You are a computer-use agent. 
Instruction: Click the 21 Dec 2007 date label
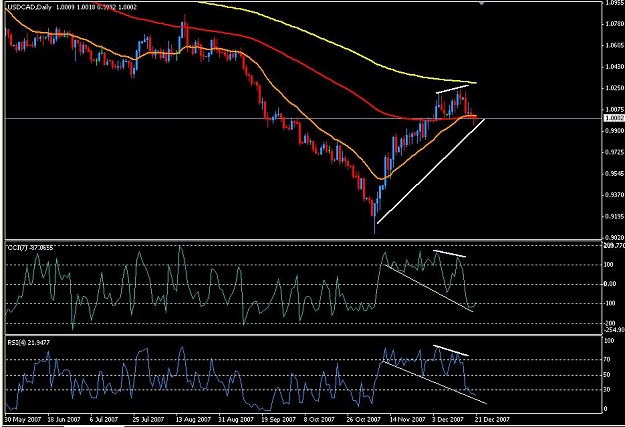click(492, 419)
